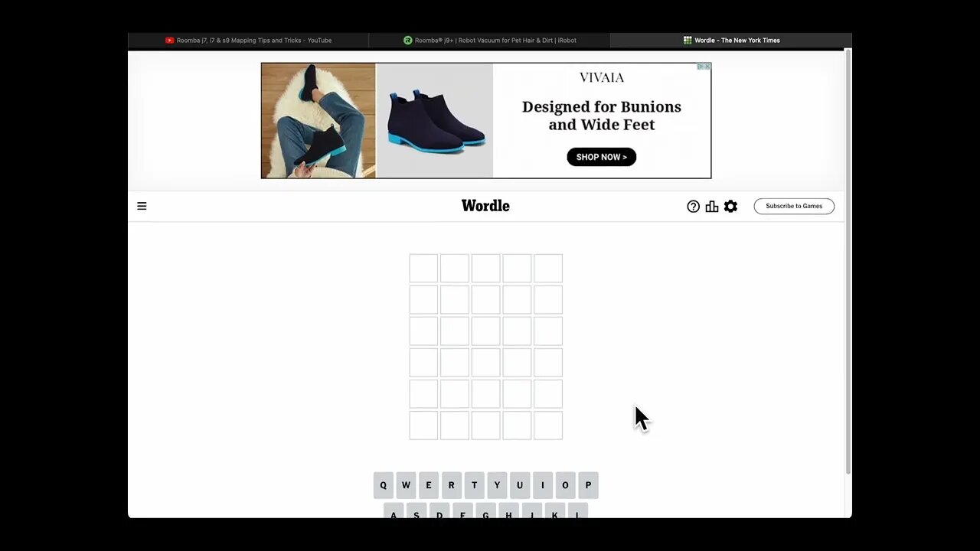Click the Designed for Bunions ad headline

tap(602, 116)
